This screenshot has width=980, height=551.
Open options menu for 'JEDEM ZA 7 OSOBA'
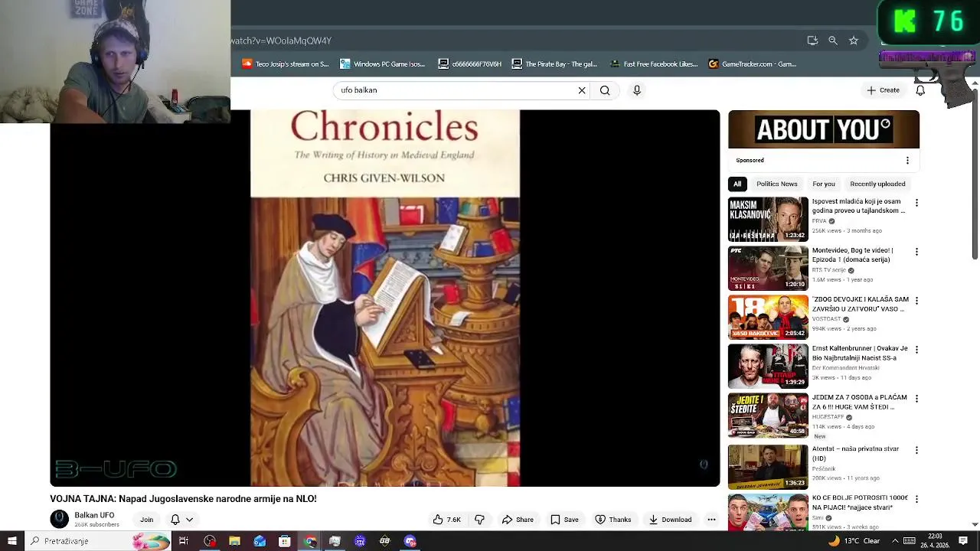click(x=916, y=399)
